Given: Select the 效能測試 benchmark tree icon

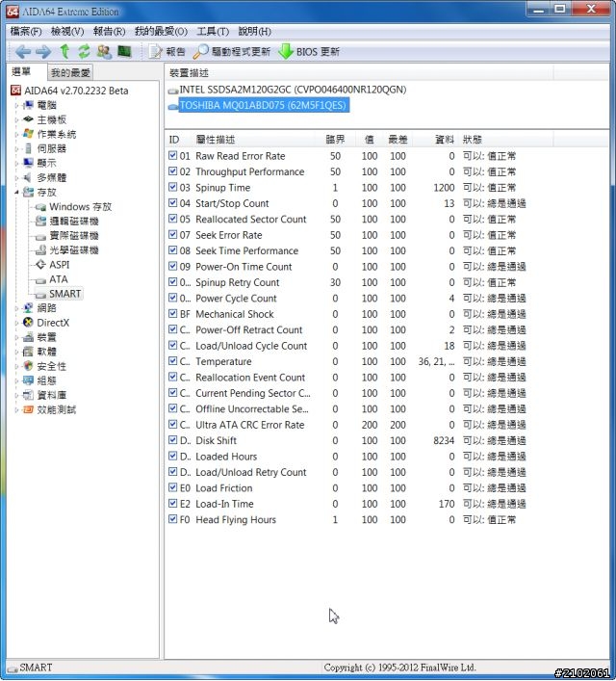Looking at the screenshot, I should pos(28,409).
